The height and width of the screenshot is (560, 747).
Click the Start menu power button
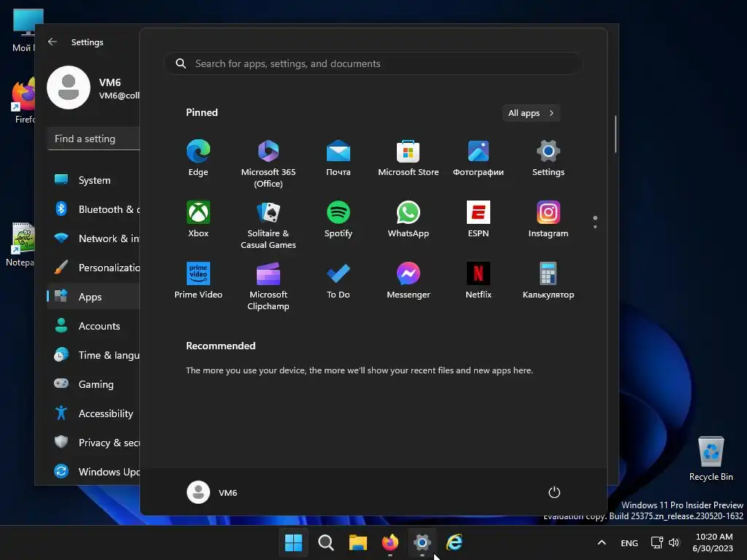[x=554, y=492]
